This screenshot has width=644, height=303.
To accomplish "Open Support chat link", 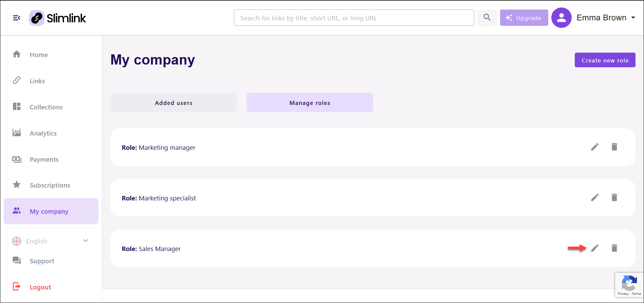I will click(42, 261).
